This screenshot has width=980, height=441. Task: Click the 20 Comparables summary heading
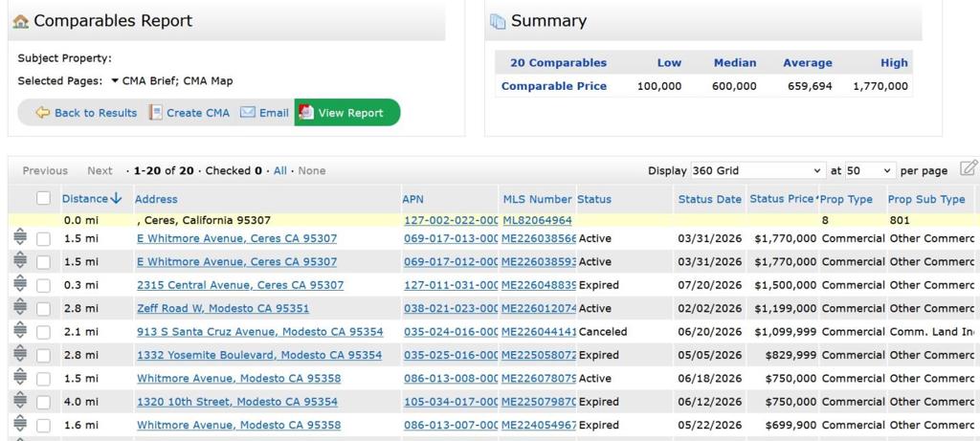(x=558, y=62)
